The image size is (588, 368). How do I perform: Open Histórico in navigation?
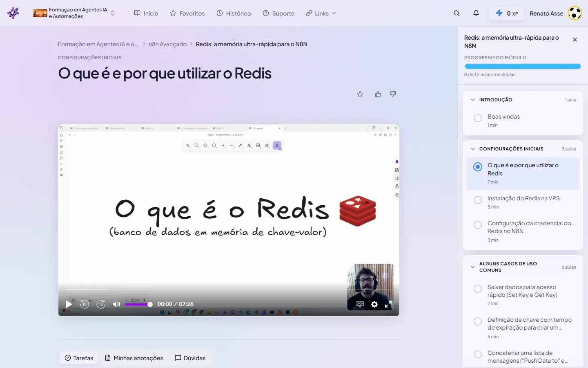[x=234, y=13]
